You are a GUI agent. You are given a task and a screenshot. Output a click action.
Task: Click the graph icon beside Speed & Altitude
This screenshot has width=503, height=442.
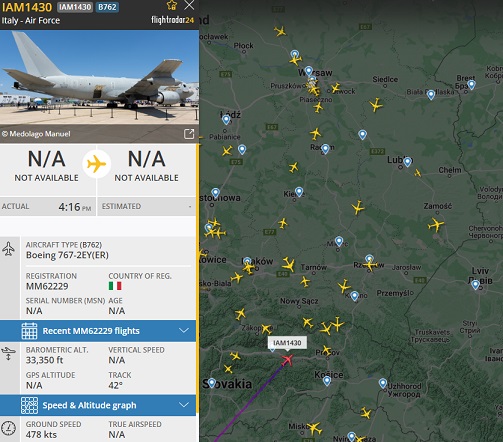pyautogui.click(x=29, y=405)
